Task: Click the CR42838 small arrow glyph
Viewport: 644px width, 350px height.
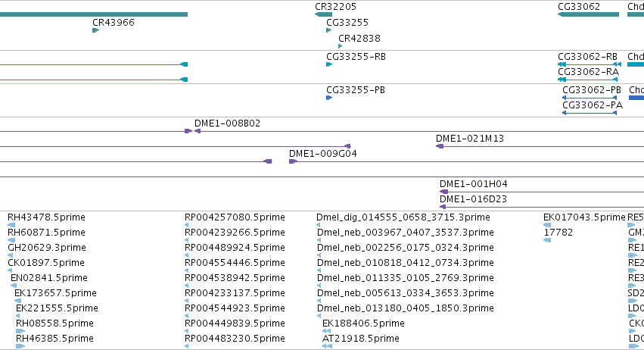Action: coord(340,46)
